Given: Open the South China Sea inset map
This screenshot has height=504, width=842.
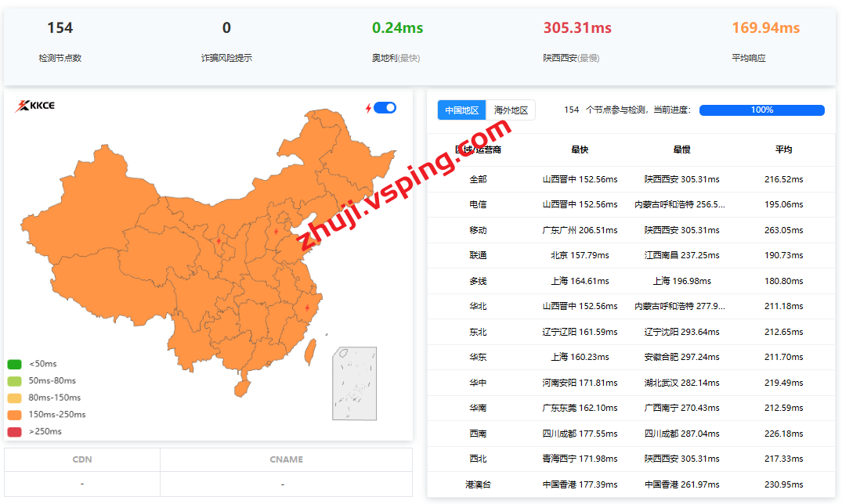Looking at the screenshot, I should point(354,383).
